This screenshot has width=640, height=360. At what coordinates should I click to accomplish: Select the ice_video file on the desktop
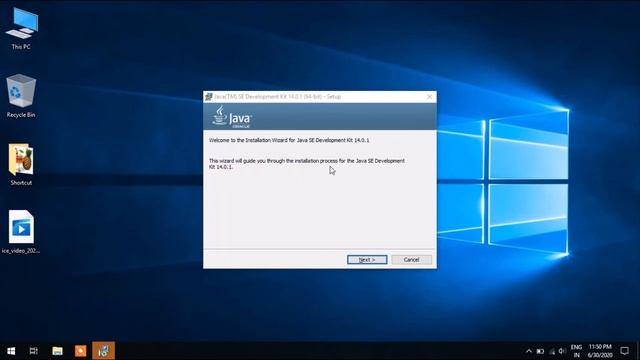pyautogui.click(x=21, y=232)
